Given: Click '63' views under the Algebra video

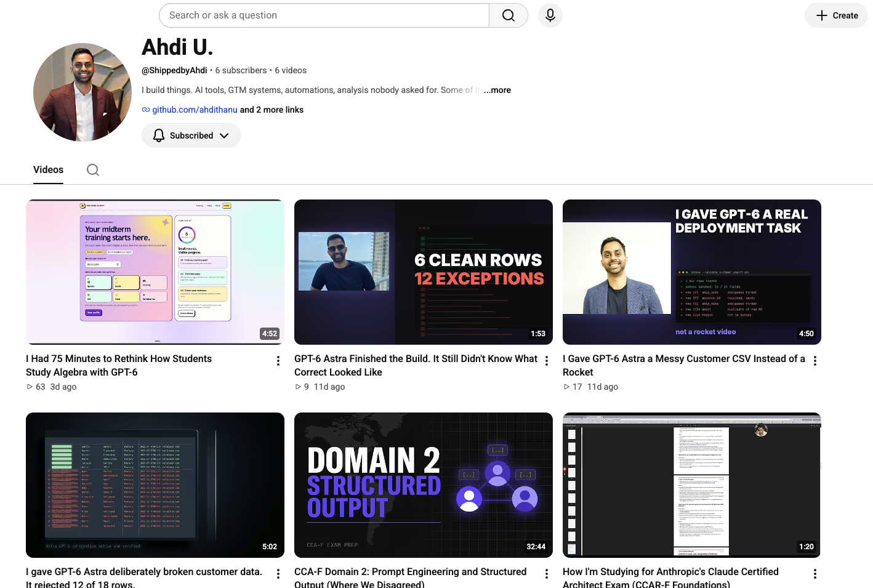Looking at the screenshot, I should (41, 387).
